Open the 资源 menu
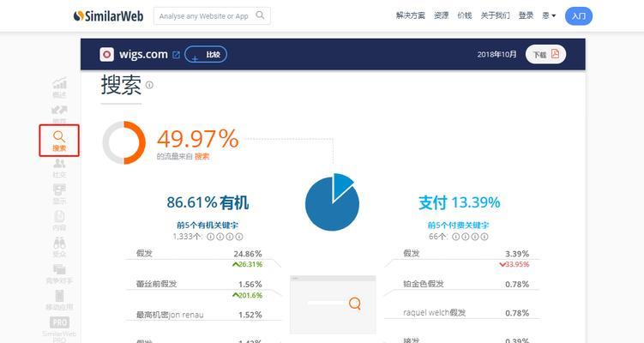This screenshot has height=343, width=644. click(x=441, y=15)
